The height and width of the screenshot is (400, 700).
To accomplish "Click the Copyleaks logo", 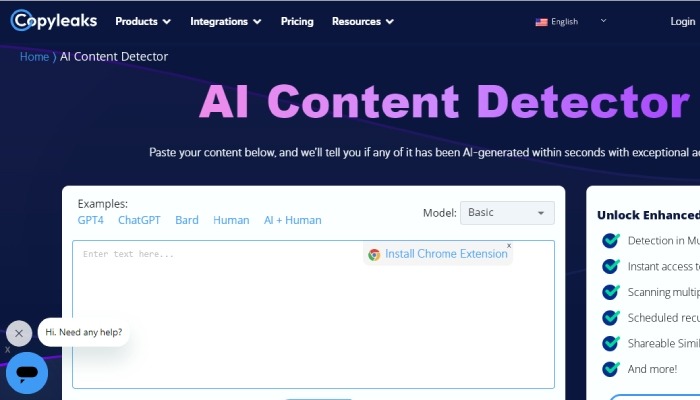I will [x=54, y=21].
